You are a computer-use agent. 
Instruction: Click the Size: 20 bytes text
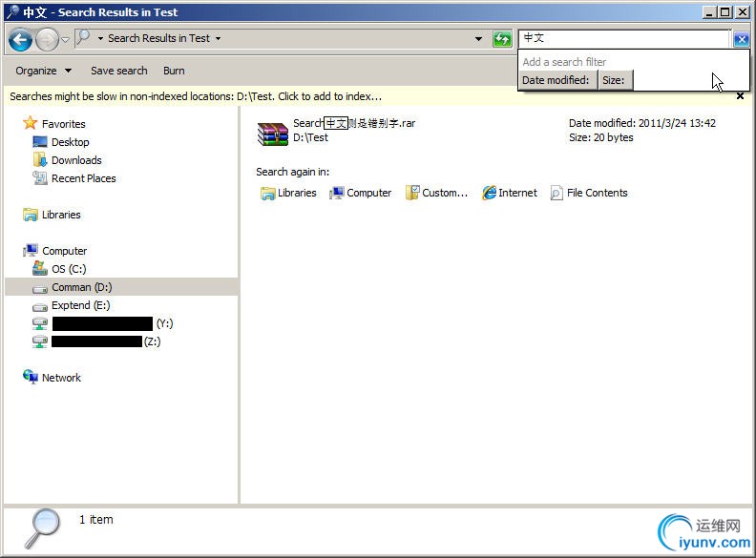(600, 137)
